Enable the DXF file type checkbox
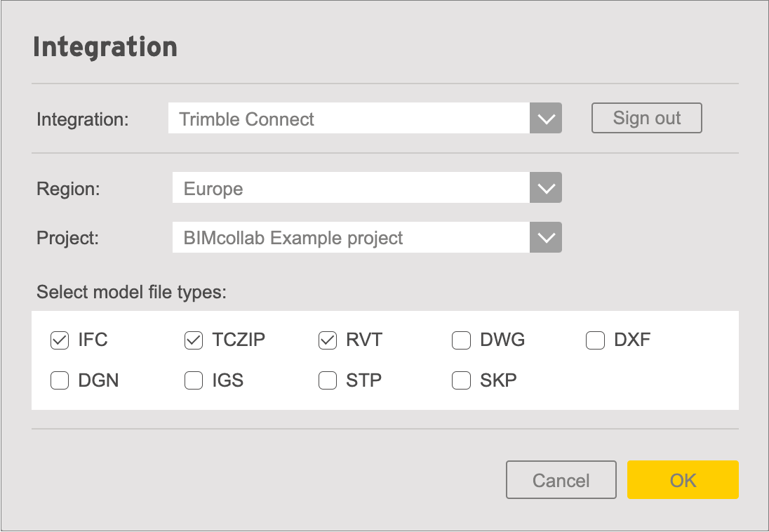Image resolution: width=769 pixels, height=532 pixels. 595,340
